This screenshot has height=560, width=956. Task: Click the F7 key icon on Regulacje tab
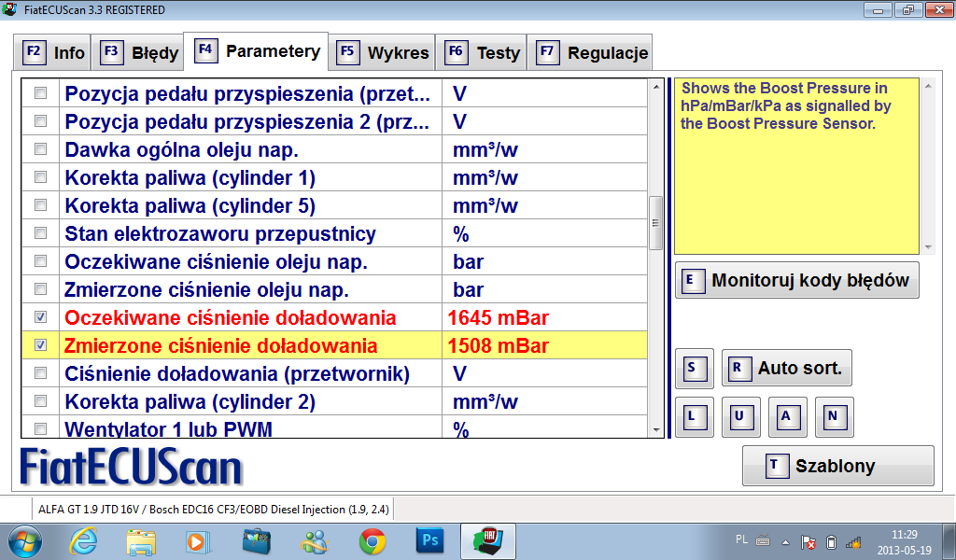click(547, 52)
